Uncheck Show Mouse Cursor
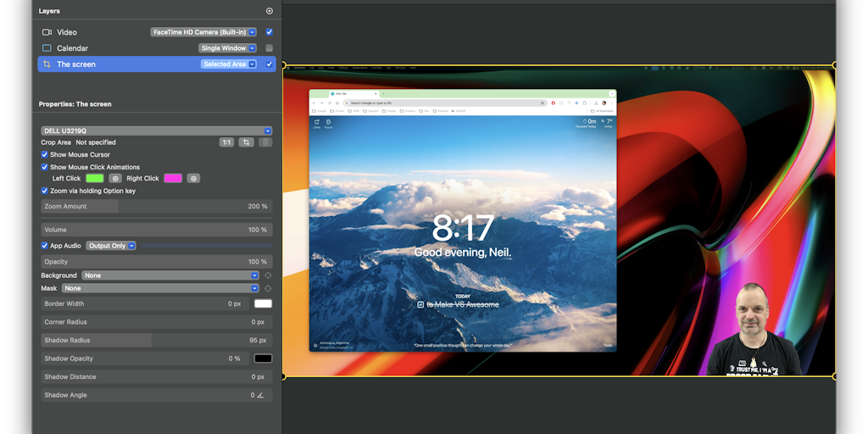The width and height of the screenshot is (868, 434). pos(45,155)
